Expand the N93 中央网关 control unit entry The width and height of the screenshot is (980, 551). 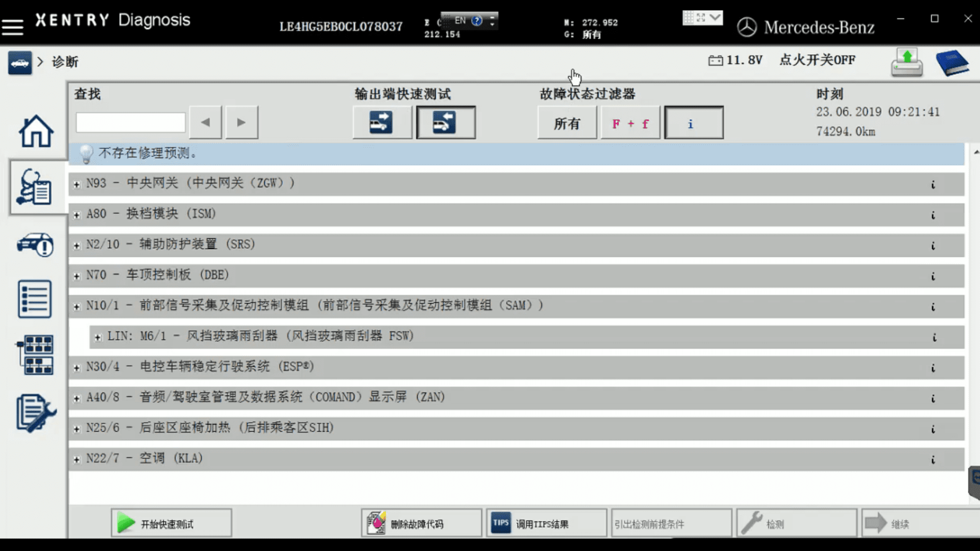(x=76, y=184)
